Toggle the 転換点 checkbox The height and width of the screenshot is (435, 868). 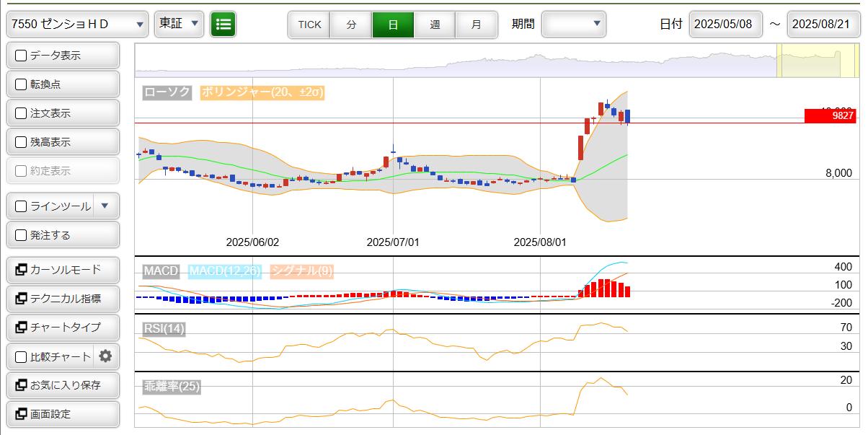21,84
